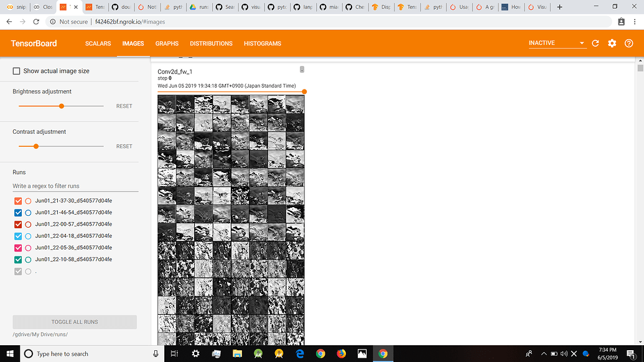Click the Contrast adjustment slider handle
Image resolution: width=644 pixels, height=362 pixels.
36,146
